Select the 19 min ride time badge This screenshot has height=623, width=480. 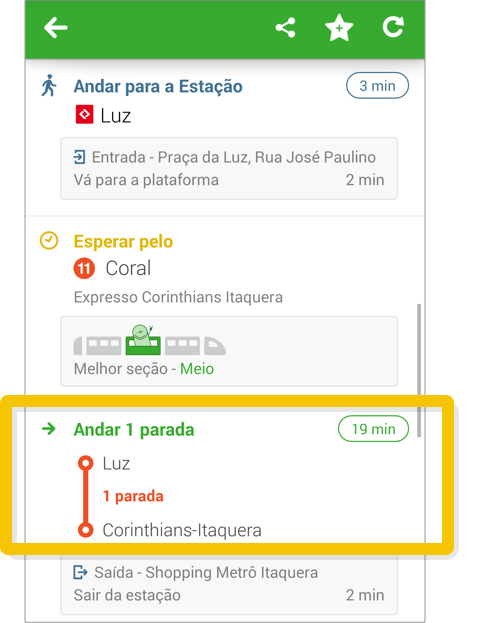coord(373,429)
